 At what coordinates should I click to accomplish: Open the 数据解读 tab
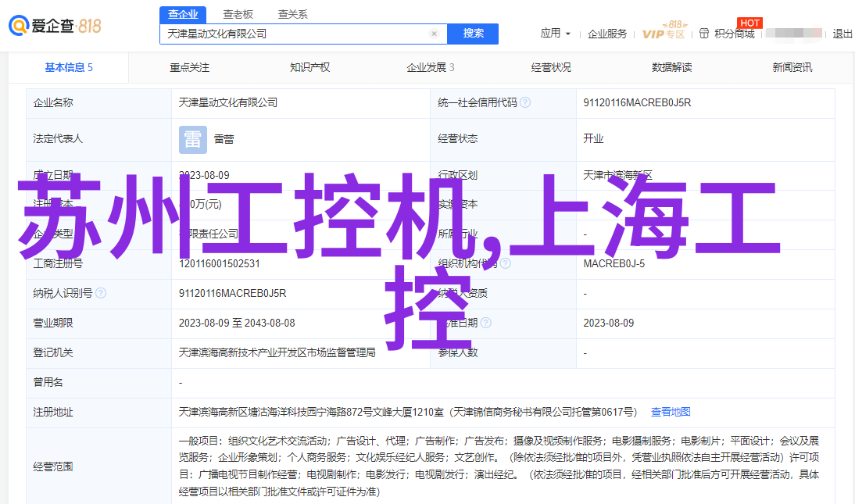[672, 68]
